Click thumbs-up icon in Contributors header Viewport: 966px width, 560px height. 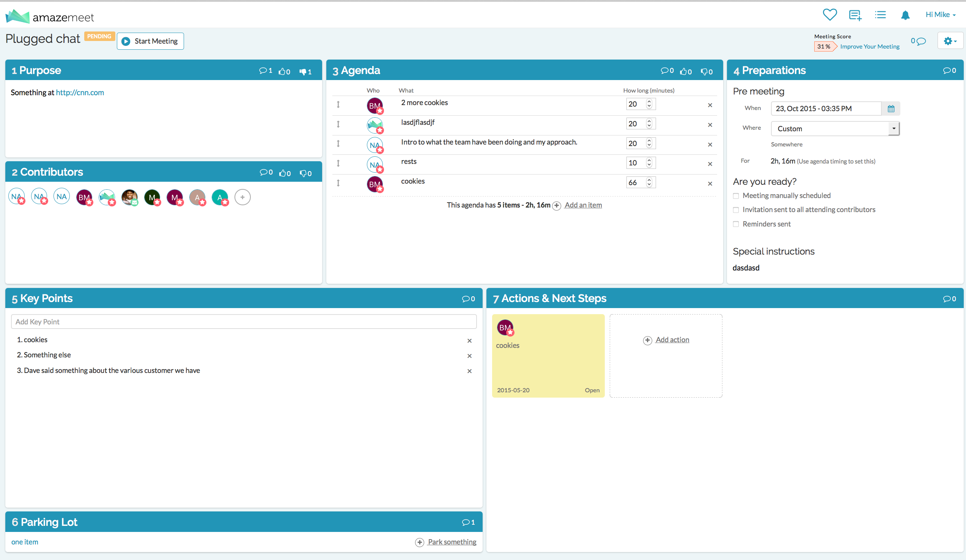tap(283, 173)
